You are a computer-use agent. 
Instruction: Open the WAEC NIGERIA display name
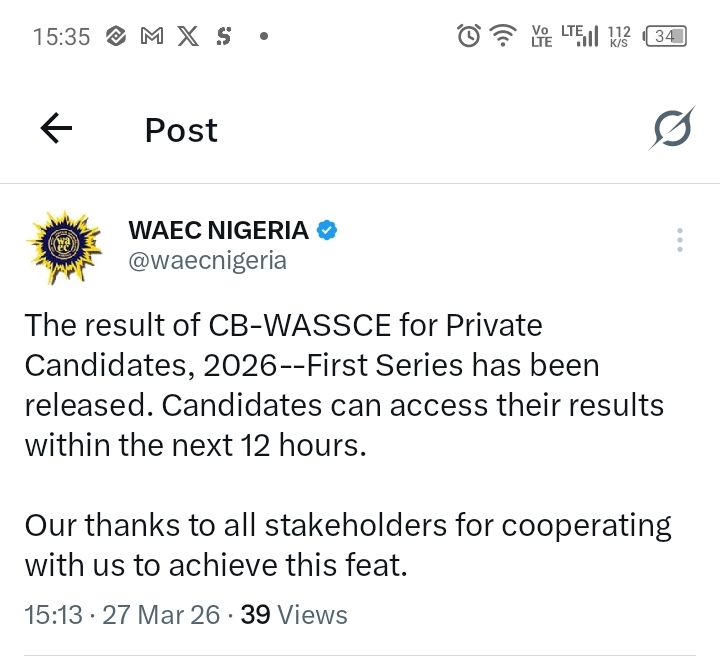(x=218, y=230)
